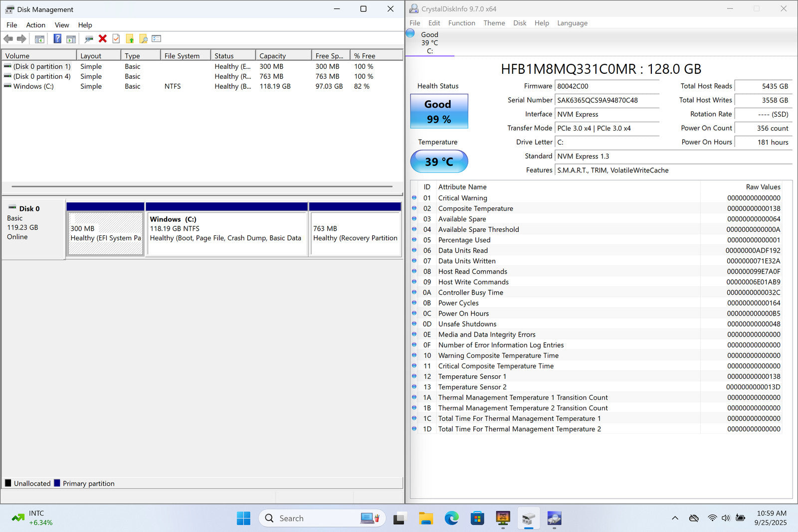Open the Language dropdown in CrystalDiskInfo
This screenshot has height=532, width=798.
(x=572, y=23)
